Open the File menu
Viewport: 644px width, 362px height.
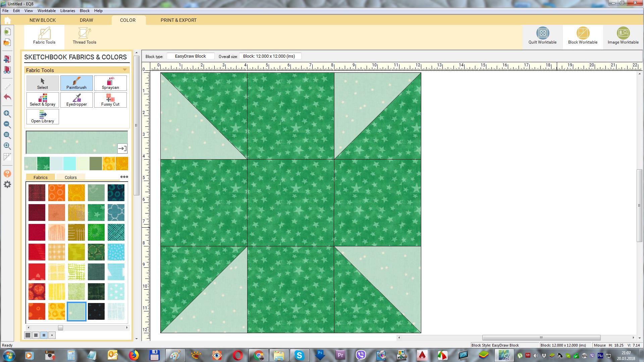pyautogui.click(x=5, y=11)
